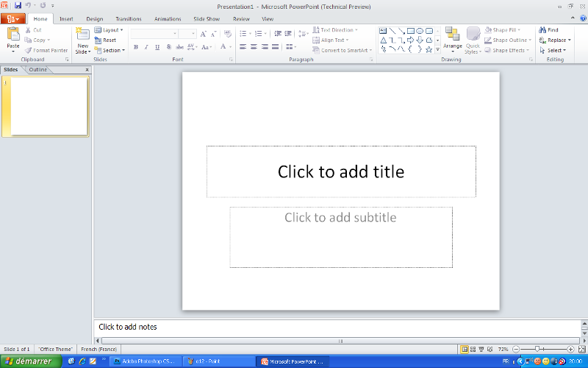The image size is (588, 368).
Task: Decrease font size with the smaller A
Action: pos(213,34)
